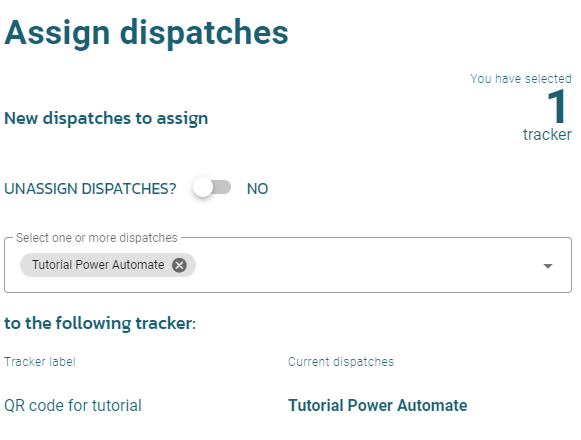Click the white knob of the unassign switch

(x=203, y=188)
